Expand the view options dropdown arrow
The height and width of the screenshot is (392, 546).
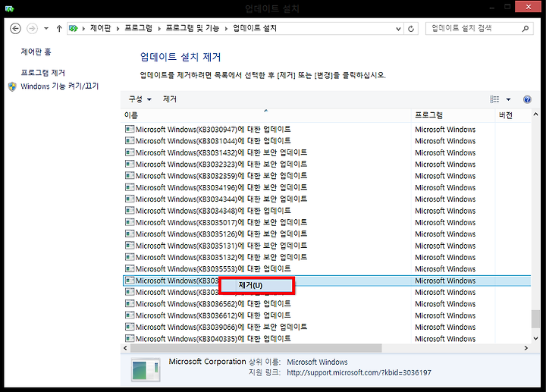(x=508, y=99)
